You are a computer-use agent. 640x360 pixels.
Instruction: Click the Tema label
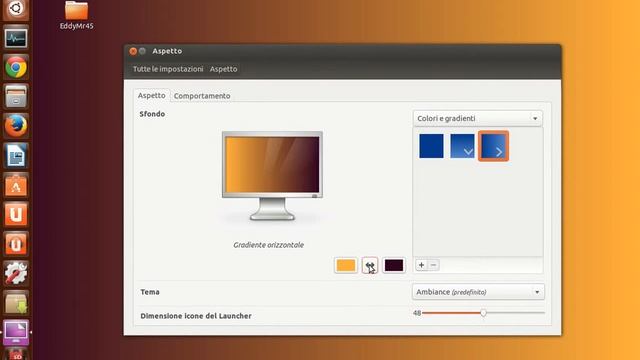(x=150, y=292)
